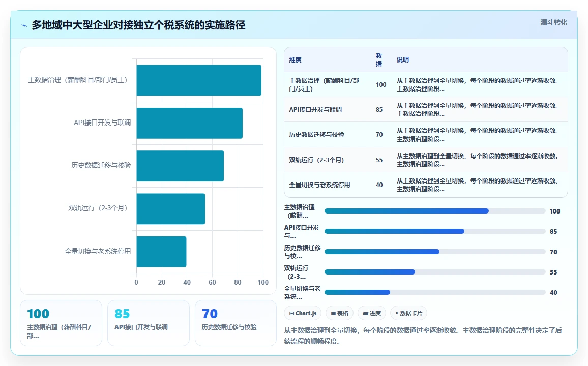Image resolution: width=588 pixels, height=366 pixels.
Task: Click the API接口开发 progress bar valued 85
Action: [435, 231]
